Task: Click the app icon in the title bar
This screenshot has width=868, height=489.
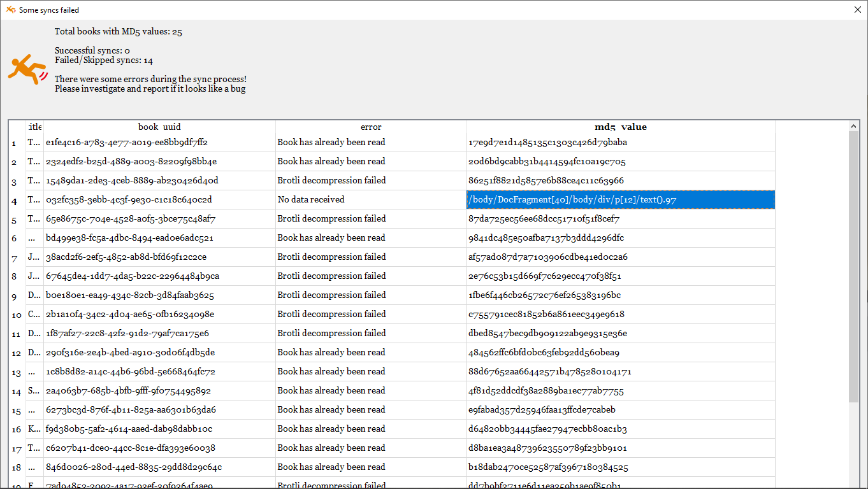Action: tap(11, 10)
